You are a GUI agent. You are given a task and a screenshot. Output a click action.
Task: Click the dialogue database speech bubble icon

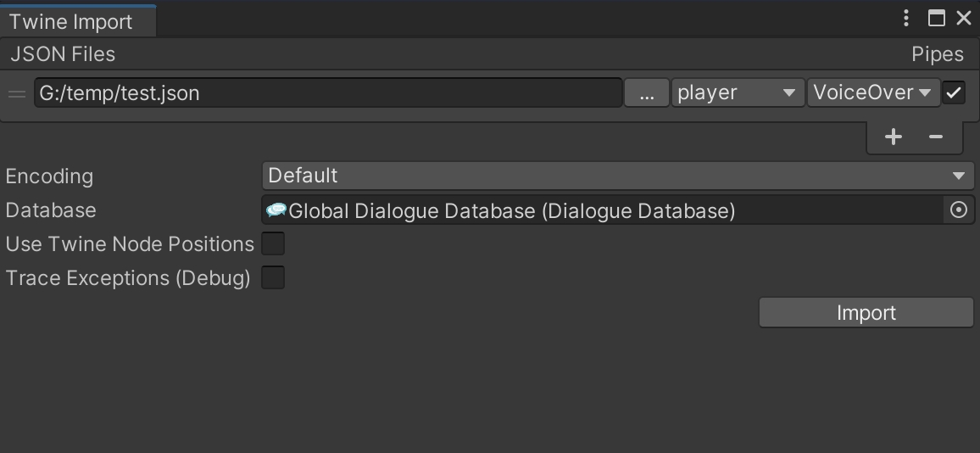coord(276,210)
